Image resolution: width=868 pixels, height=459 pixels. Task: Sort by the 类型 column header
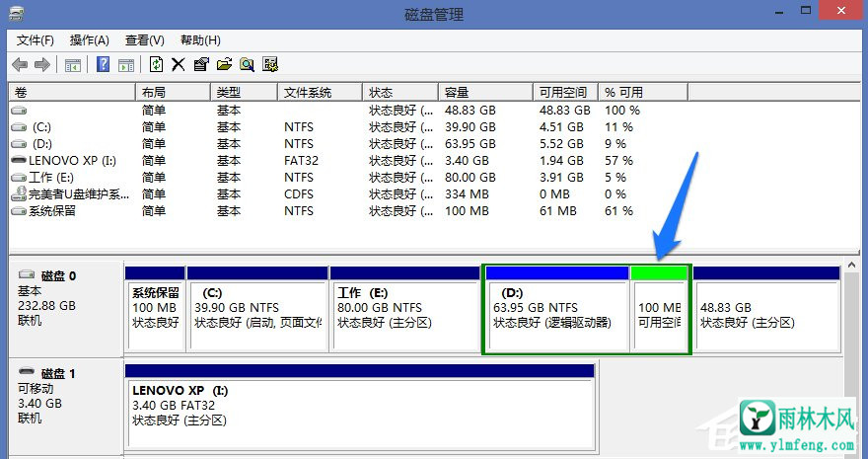click(x=244, y=93)
